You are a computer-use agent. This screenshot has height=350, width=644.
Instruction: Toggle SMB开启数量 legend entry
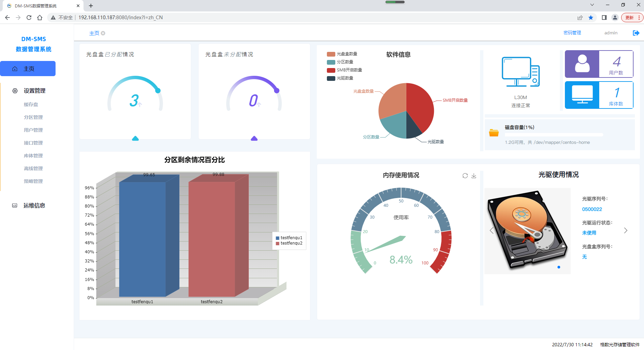tap(344, 70)
